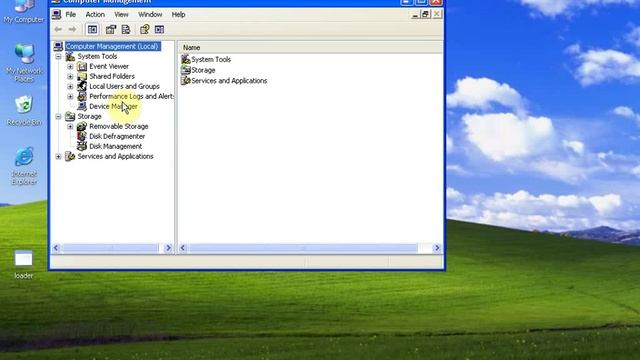This screenshot has width=640, height=360.
Task: Select Storage node in left tree
Action: (x=89, y=116)
